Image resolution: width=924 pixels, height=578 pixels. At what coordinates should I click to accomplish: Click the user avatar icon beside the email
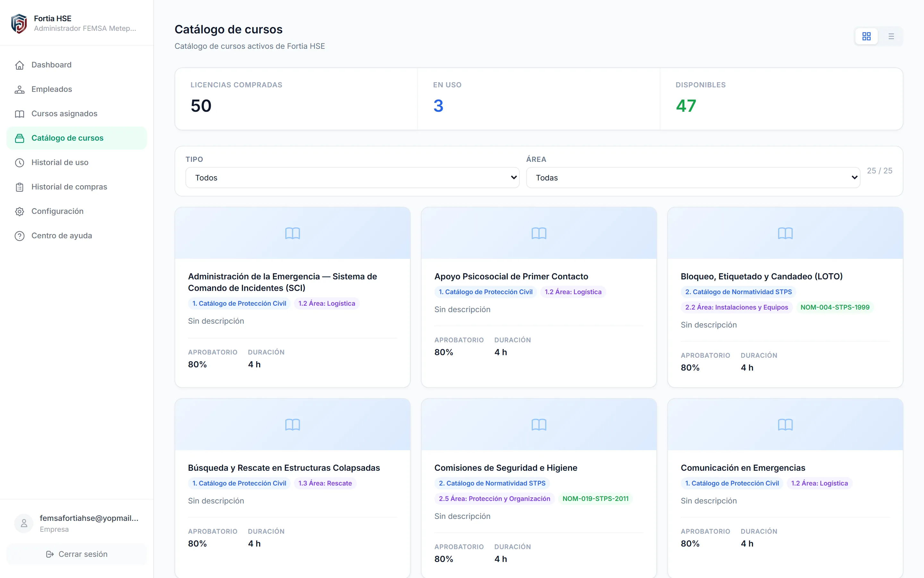pyautogui.click(x=24, y=523)
